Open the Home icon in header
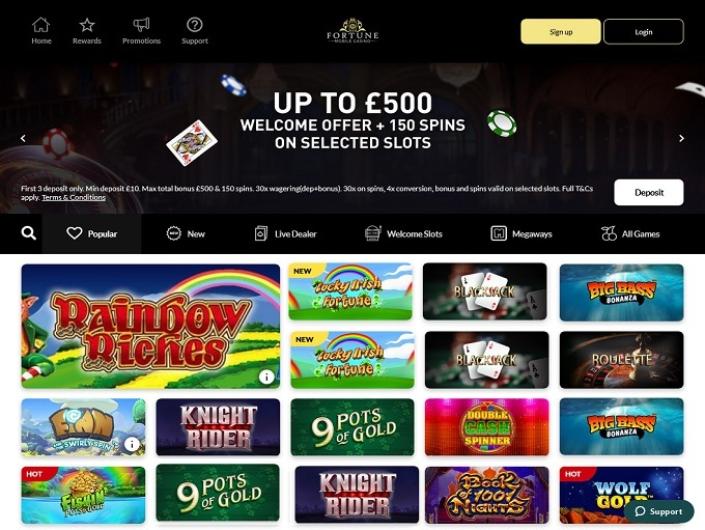The height and width of the screenshot is (530, 705). coord(41,25)
